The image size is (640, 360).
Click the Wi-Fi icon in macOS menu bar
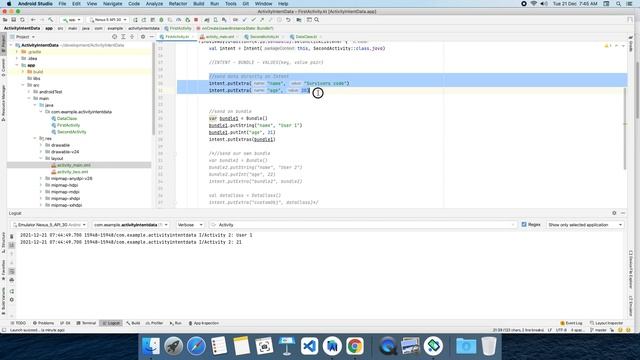click(533, 4)
